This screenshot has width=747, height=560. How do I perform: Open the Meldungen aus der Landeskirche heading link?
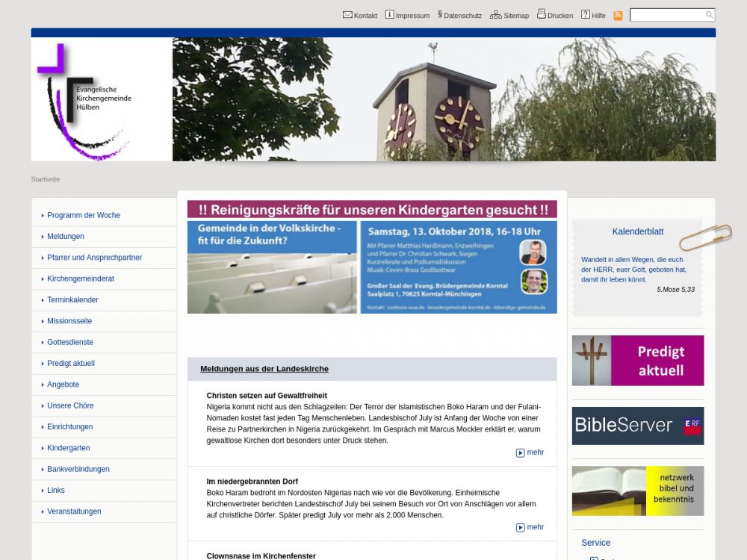point(264,369)
